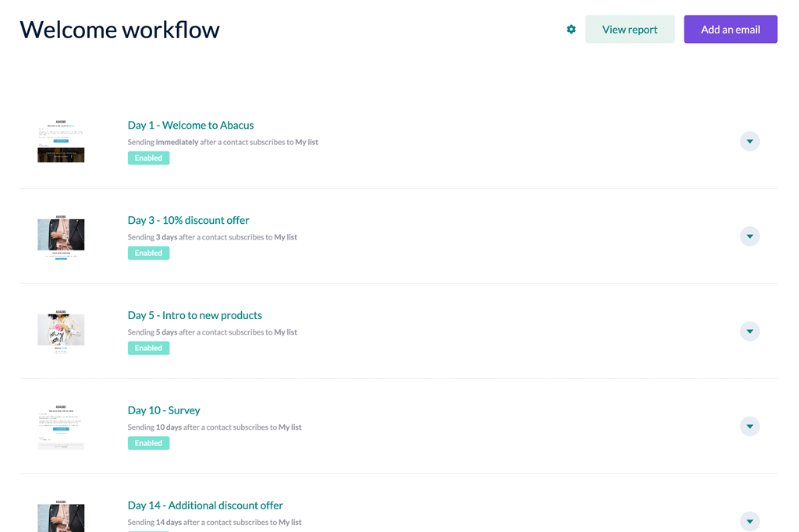Viewport: 799px width, 532px height.
Task: Expand options for Day 3 - 10% discount offer
Action: 749,236
